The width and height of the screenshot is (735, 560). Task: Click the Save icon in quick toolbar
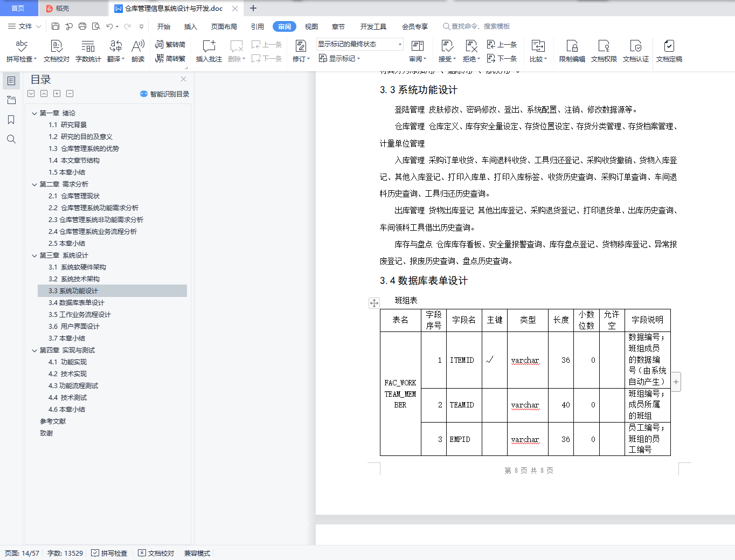coord(56,26)
